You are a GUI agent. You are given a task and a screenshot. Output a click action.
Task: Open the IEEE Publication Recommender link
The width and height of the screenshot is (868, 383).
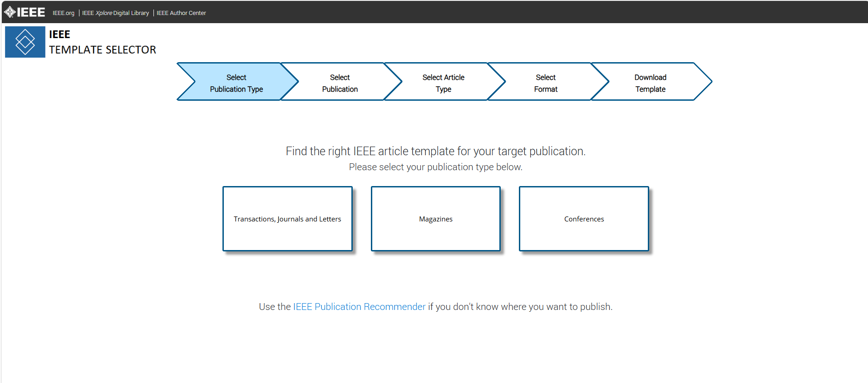point(359,307)
